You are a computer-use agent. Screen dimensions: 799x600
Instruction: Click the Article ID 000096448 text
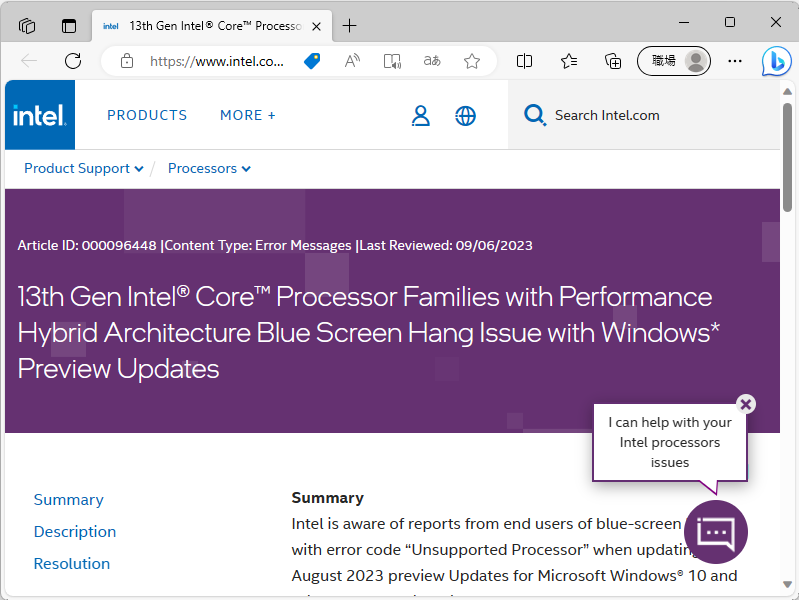(x=87, y=245)
